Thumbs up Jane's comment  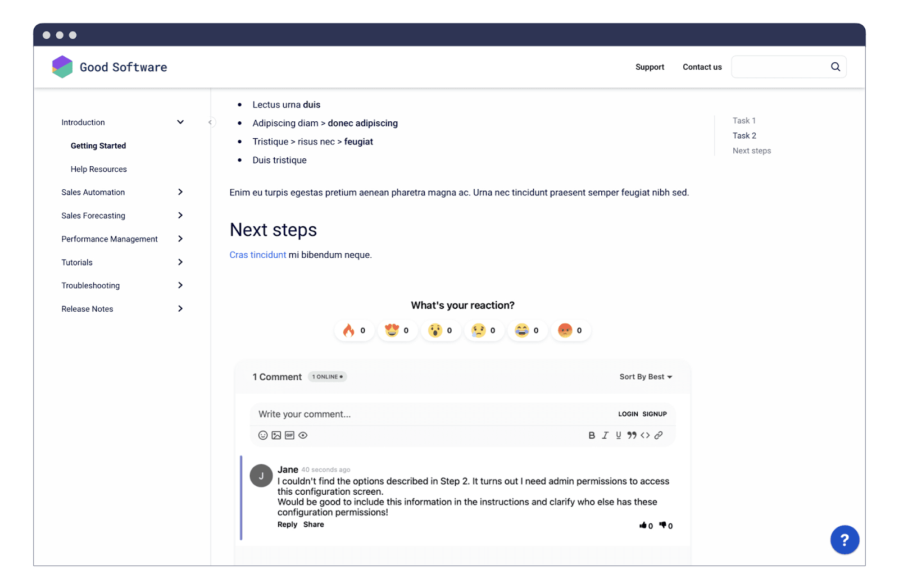click(x=643, y=526)
